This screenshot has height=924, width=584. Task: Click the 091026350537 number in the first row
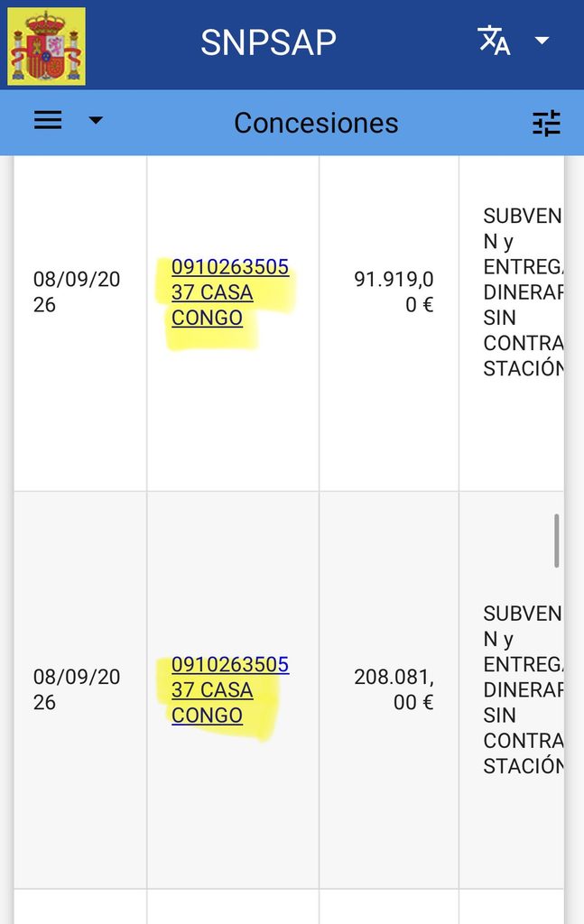[x=230, y=280]
